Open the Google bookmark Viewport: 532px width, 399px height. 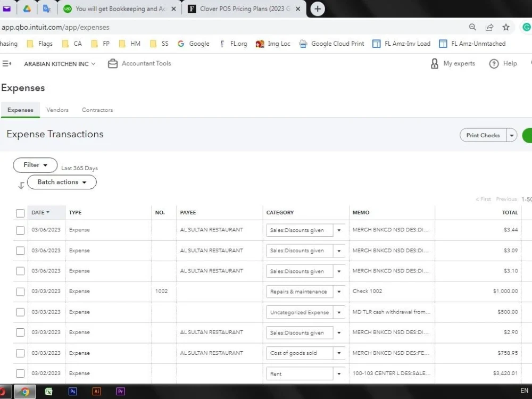pos(194,44)
